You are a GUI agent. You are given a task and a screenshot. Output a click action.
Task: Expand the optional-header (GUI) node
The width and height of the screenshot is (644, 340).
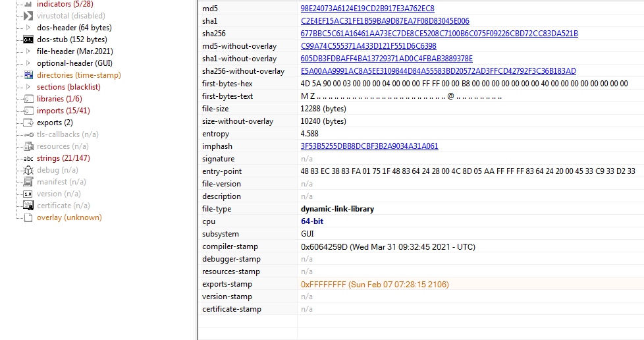(28, 63)
